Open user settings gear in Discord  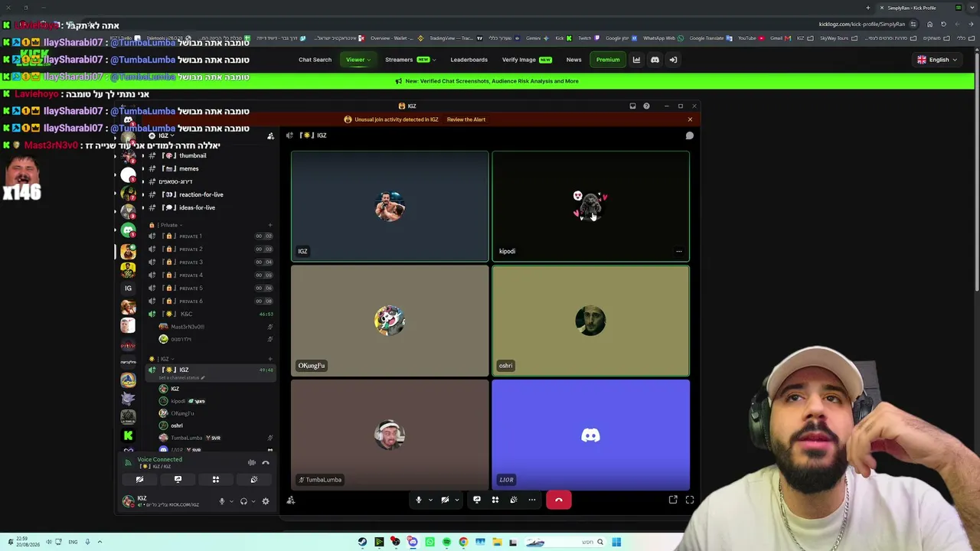click(266, 501)
